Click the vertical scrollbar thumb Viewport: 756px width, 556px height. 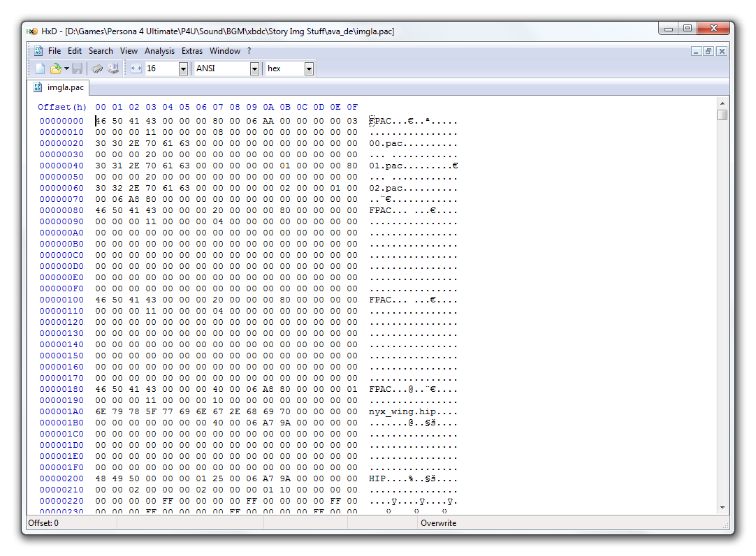pos(722,115)
